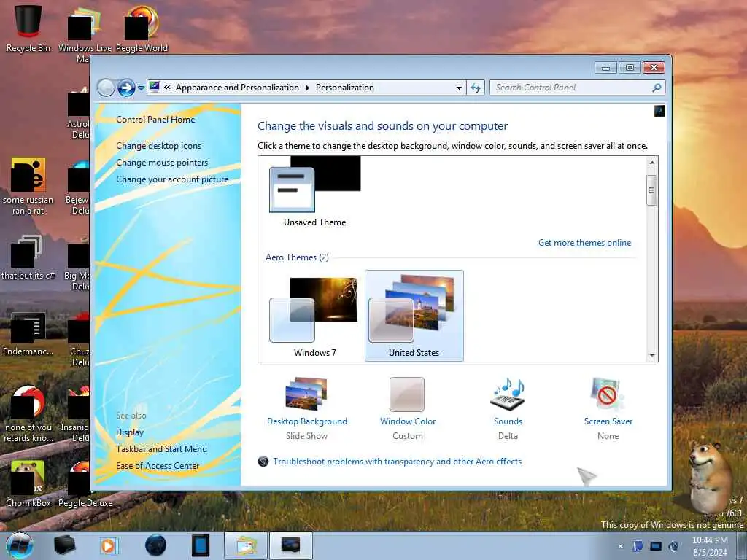Open Change mouse pointers link
The width and height of the screenshot is (747, 560).
click(x=162, y=163)
